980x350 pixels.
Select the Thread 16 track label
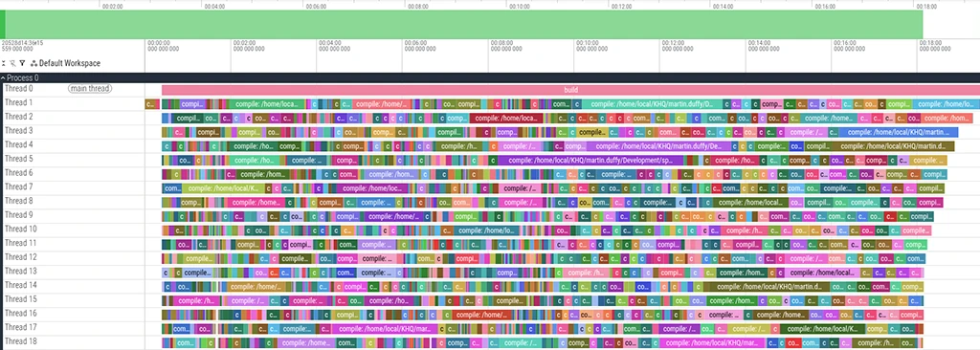coord(20,314)
